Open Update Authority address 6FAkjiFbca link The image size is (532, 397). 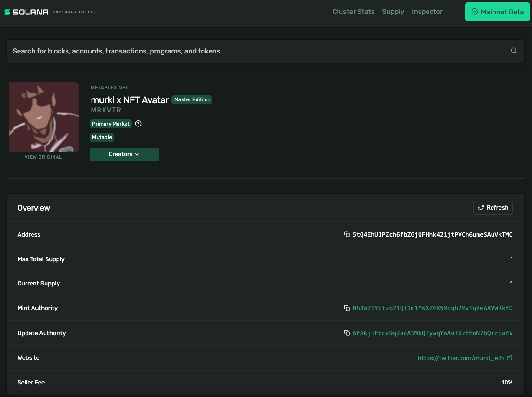[433, 333]
